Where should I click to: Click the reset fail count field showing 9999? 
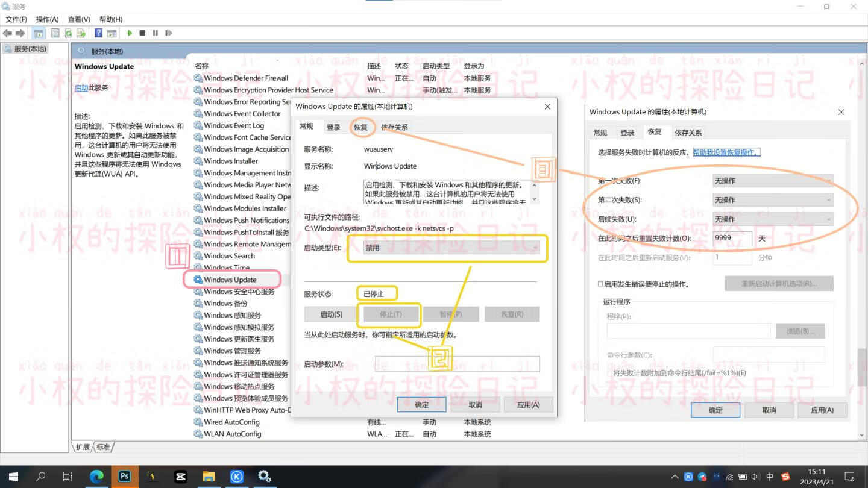tap(732, 239)
